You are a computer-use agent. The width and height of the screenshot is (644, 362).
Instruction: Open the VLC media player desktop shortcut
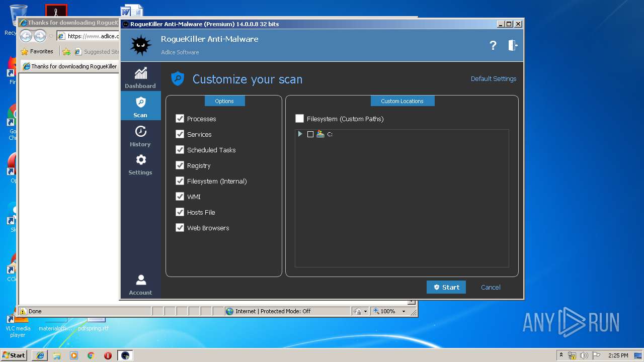[18, 326]
